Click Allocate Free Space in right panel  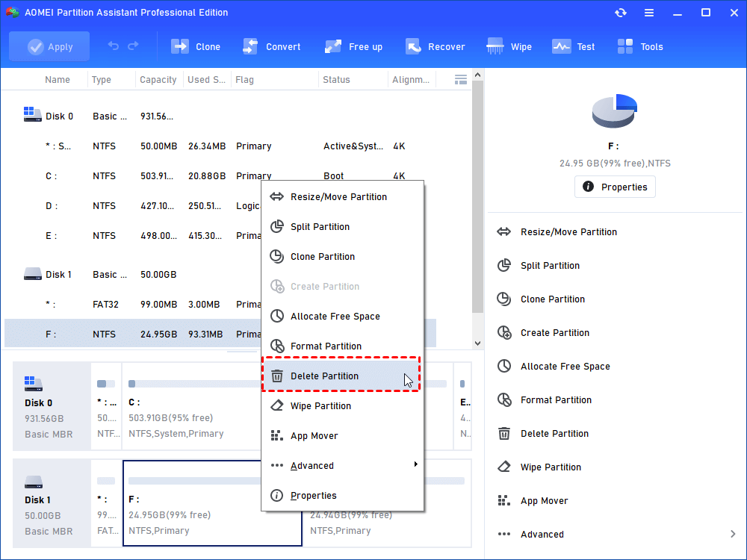[x=615, y=366]
